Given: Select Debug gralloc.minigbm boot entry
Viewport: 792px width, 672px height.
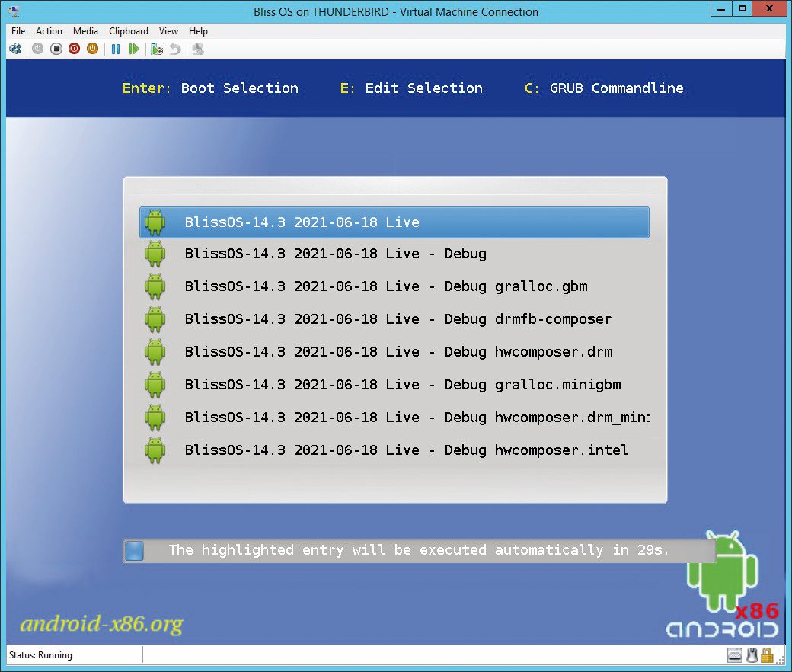Looking at the screenshot, I should [394, 385].
